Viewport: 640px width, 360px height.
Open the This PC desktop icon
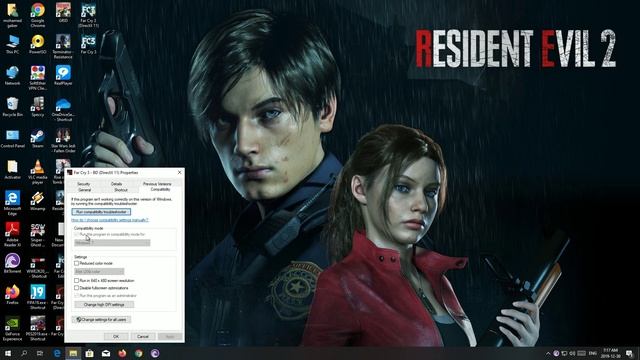[12, 44]
